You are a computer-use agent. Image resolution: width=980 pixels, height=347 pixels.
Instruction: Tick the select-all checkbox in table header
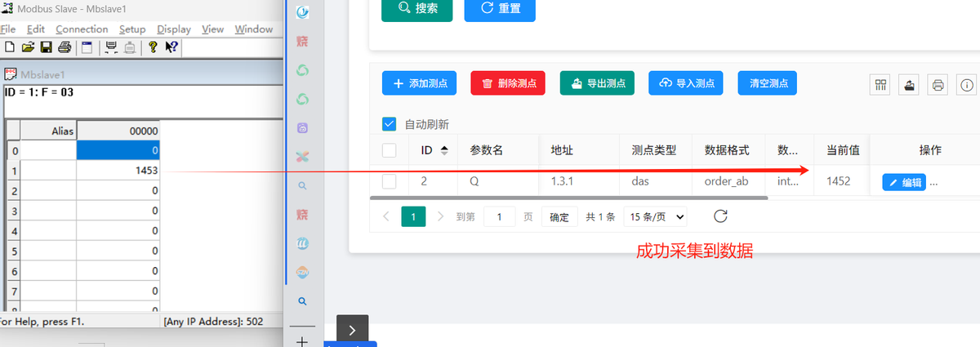click(x=390, y=150)
